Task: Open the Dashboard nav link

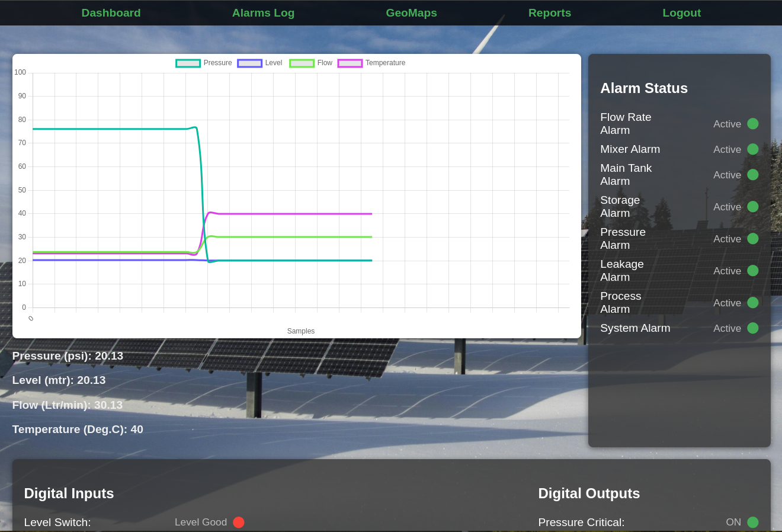Action: tap(111, 13)
